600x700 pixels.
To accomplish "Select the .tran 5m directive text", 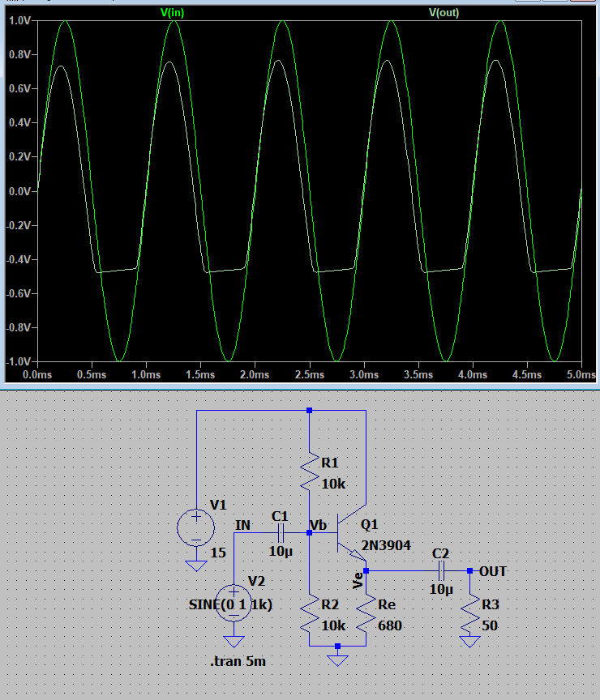I will pyautogui.click(x=238, y=662).
